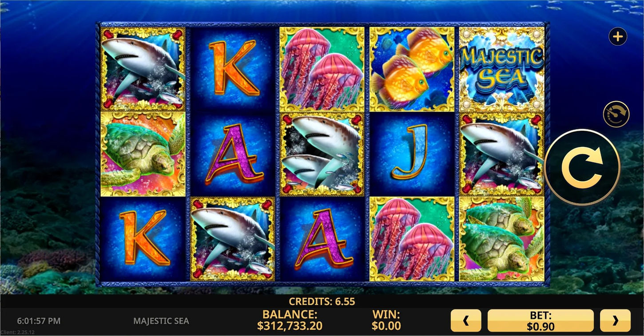644x336 pixels.
Task: Select the yellow discus fish symbol
Action: click(x=412, y=69)
